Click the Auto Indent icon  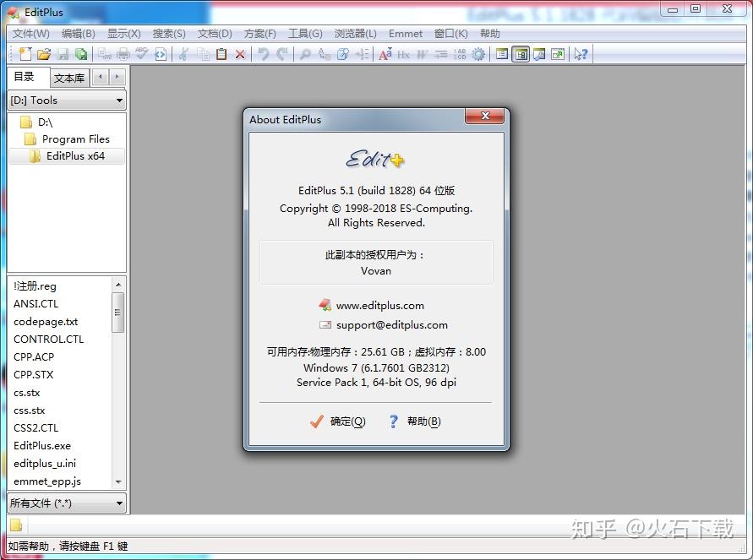click(x=441, y=54)
